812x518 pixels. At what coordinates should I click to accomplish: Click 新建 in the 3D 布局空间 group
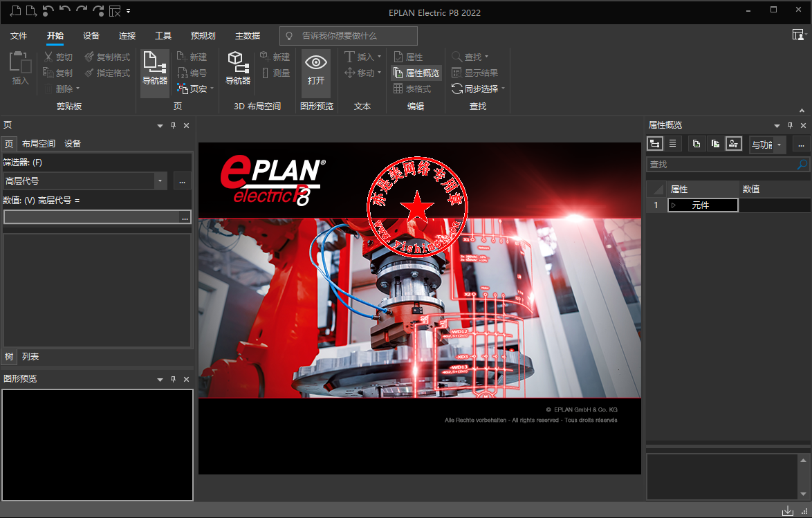(275, 57)
